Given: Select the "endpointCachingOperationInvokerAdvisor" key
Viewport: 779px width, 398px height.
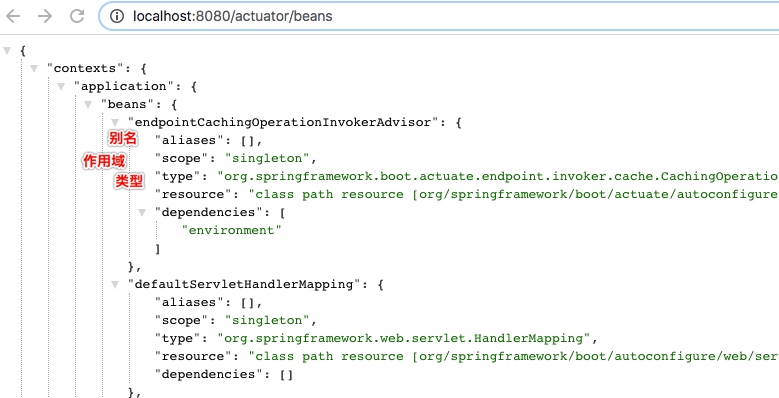Looking at the screenshot, I should tap(284, 122).
